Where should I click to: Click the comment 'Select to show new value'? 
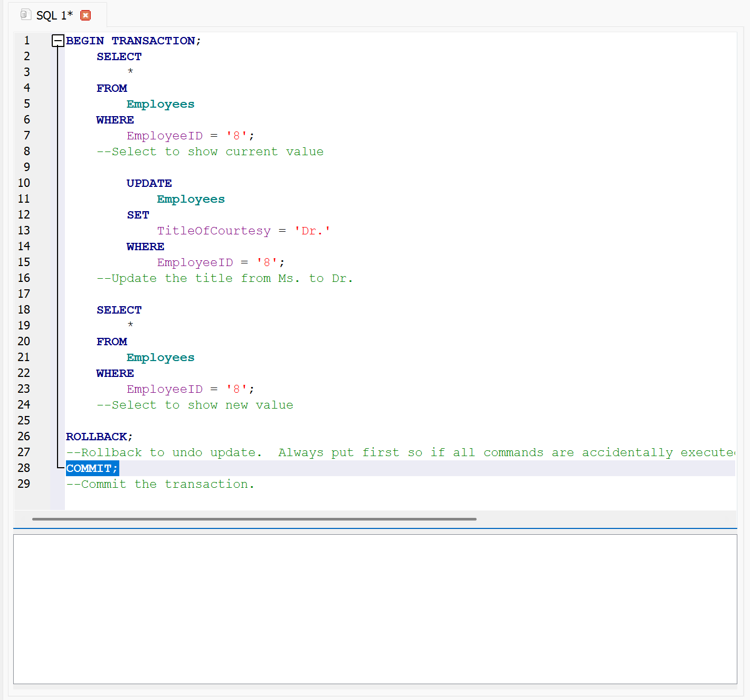click(195, 405)
